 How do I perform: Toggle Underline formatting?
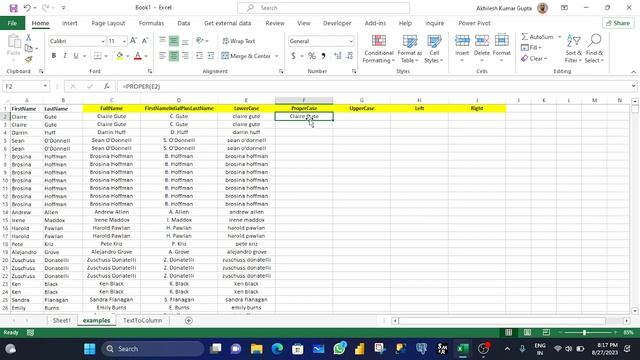[76, 56]
